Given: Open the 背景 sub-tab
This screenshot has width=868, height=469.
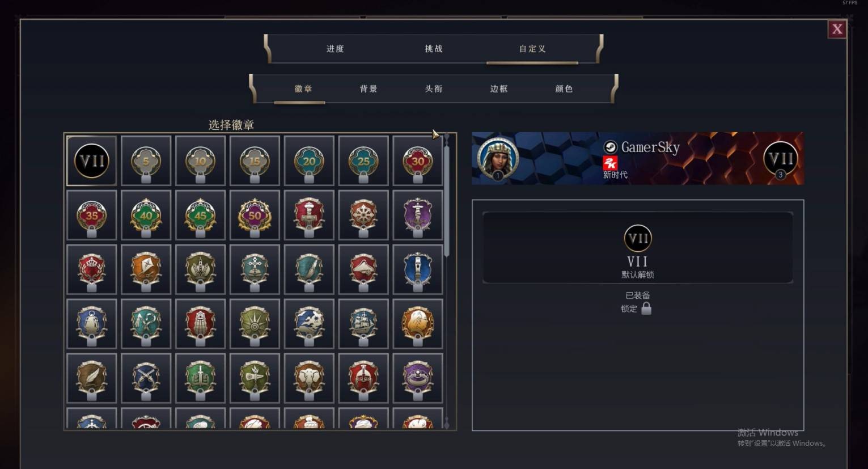Looking at the screenshot, I should click(369, 89).
